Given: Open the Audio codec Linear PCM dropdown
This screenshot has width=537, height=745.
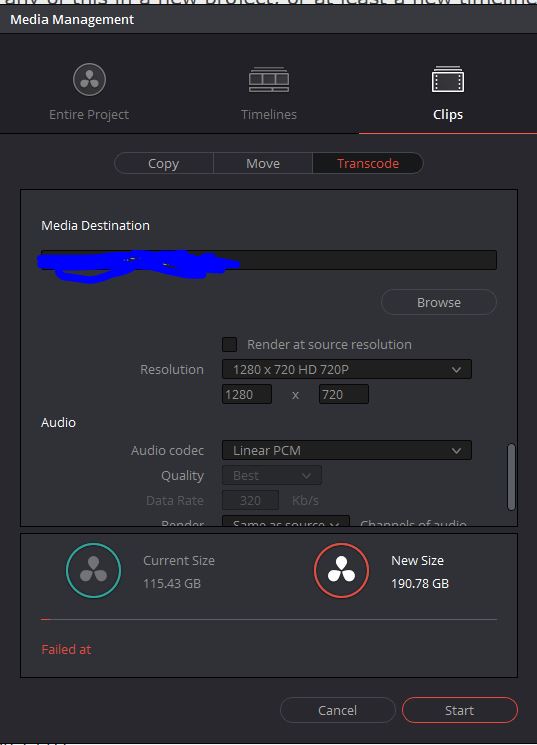Looking at the screenshot, I should [347, 450].
